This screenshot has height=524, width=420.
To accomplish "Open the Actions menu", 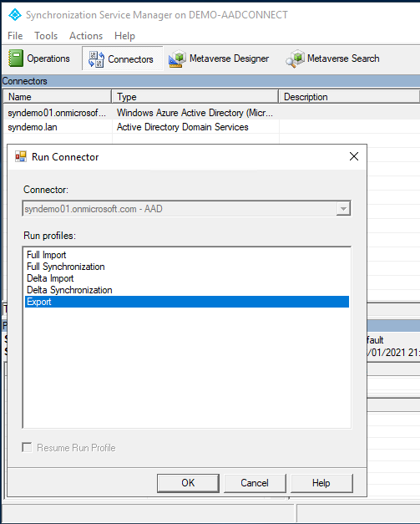I will tap(86, 35).
